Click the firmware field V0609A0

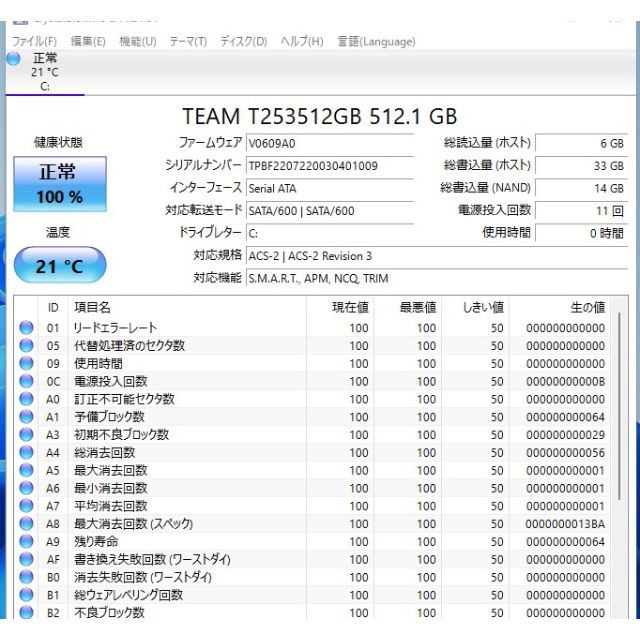[330, 143]
